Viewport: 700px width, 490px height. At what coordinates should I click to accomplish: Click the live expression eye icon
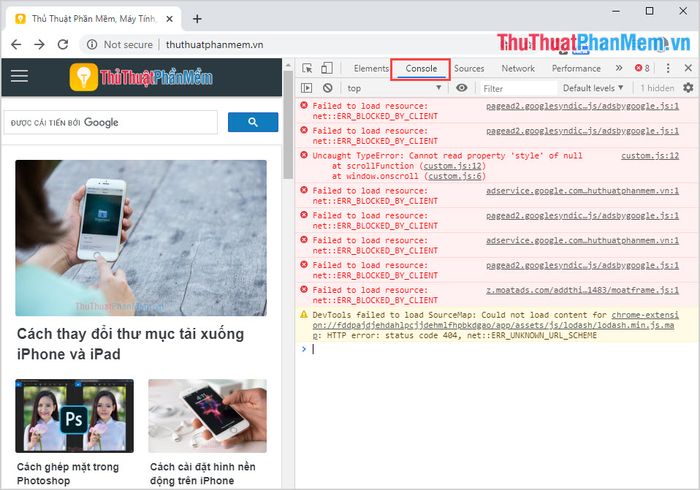click(x=462, y=88)
